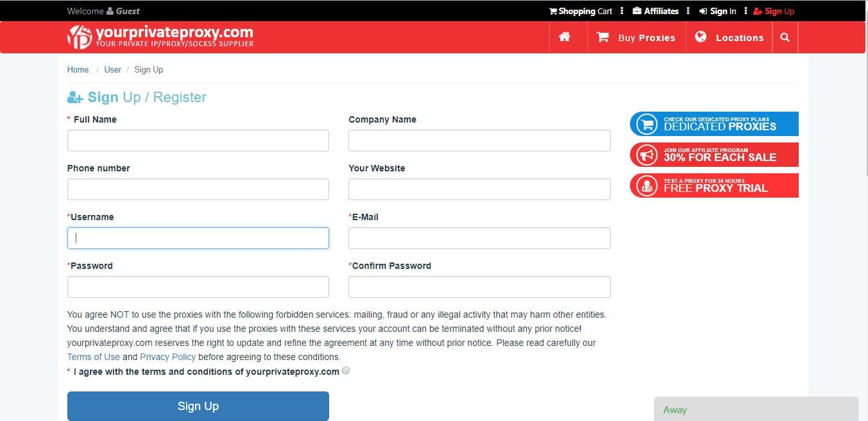The image size is (868, 421).
Task: Click the red Sign Up link in top bar
Action: pos(774,11)
